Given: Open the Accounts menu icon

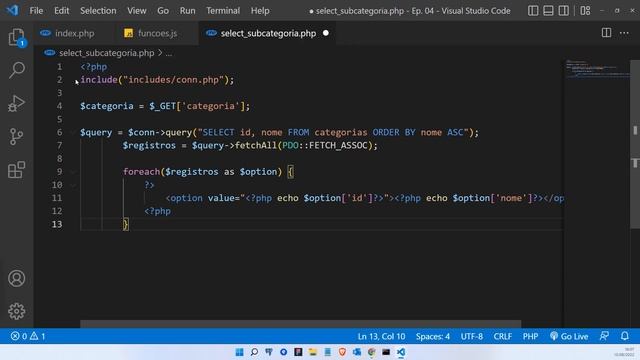Looking at the screenshot, I should coord(16,278).
